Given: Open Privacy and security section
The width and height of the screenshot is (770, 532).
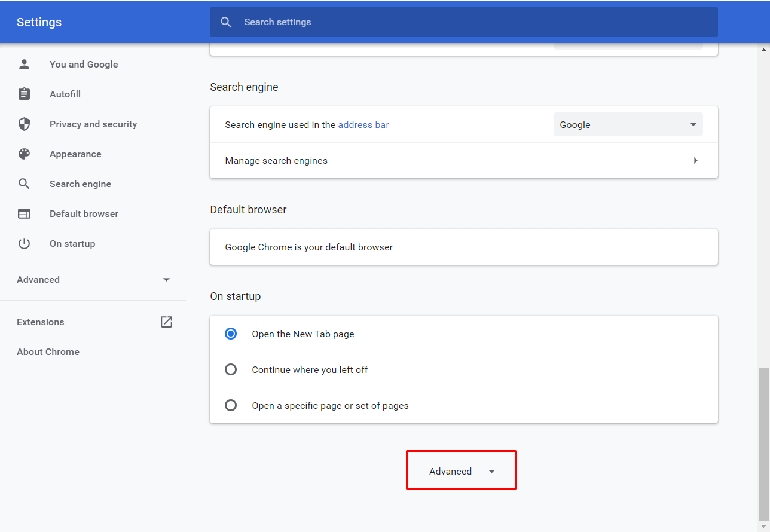Looking at the screenshot, I should [x=93, y=124].
